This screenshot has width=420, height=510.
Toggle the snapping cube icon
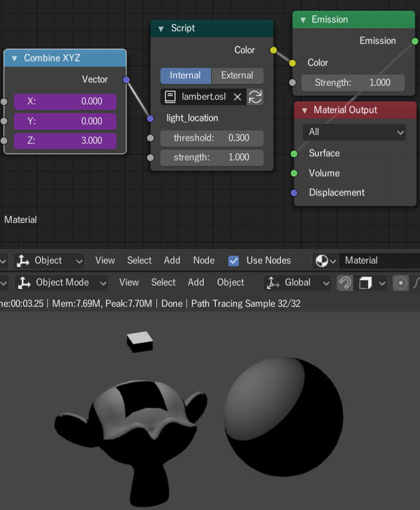365,283
